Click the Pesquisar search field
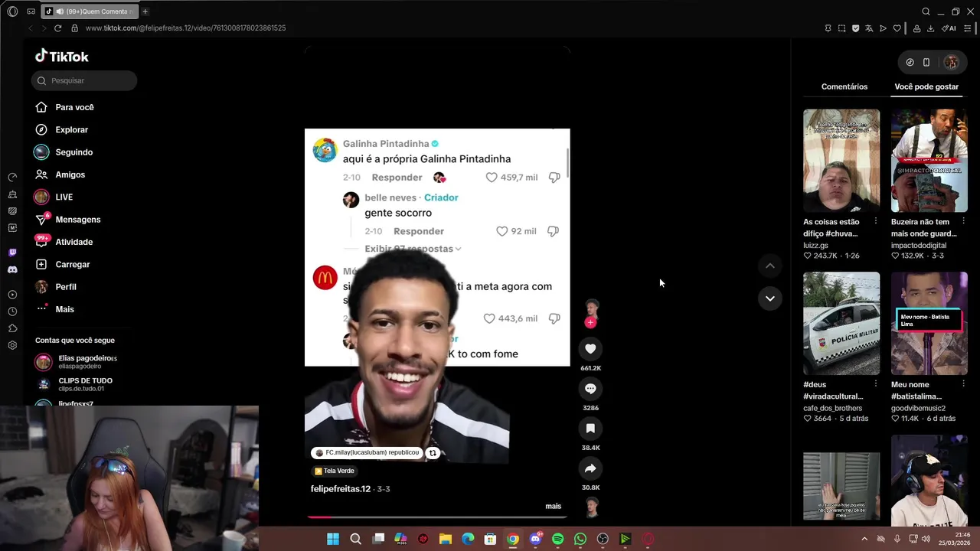 [84, 80]
